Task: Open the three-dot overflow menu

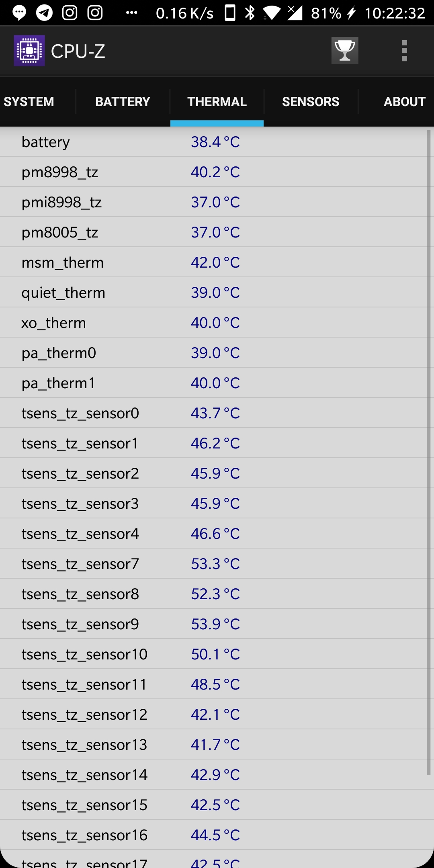Action: click(x=404, y=51)
